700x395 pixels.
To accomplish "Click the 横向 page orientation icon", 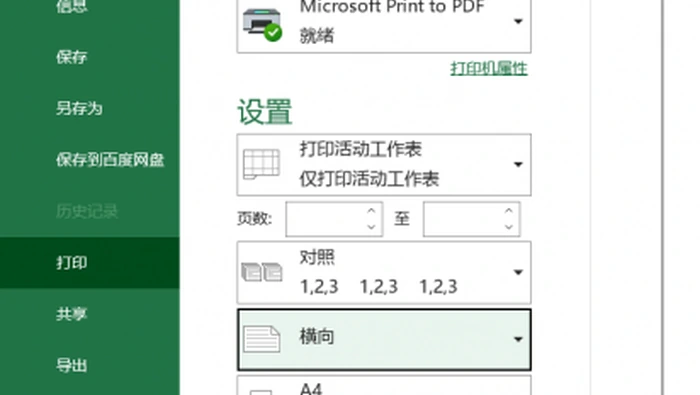I will [262, 339].
